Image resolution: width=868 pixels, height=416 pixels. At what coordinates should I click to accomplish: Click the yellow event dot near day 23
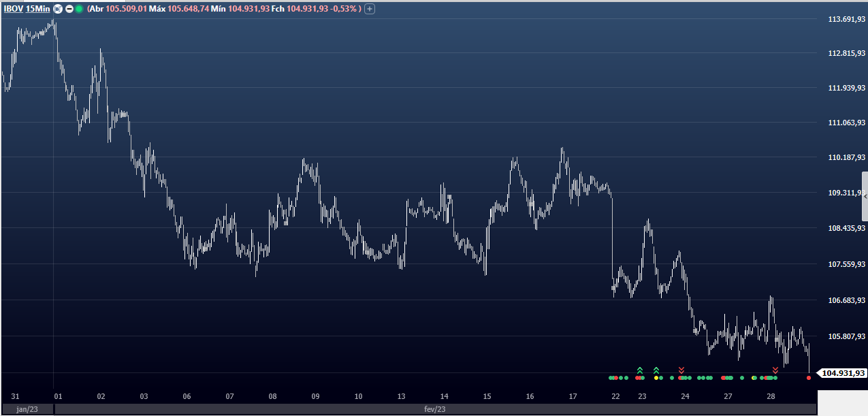[656, 378]
